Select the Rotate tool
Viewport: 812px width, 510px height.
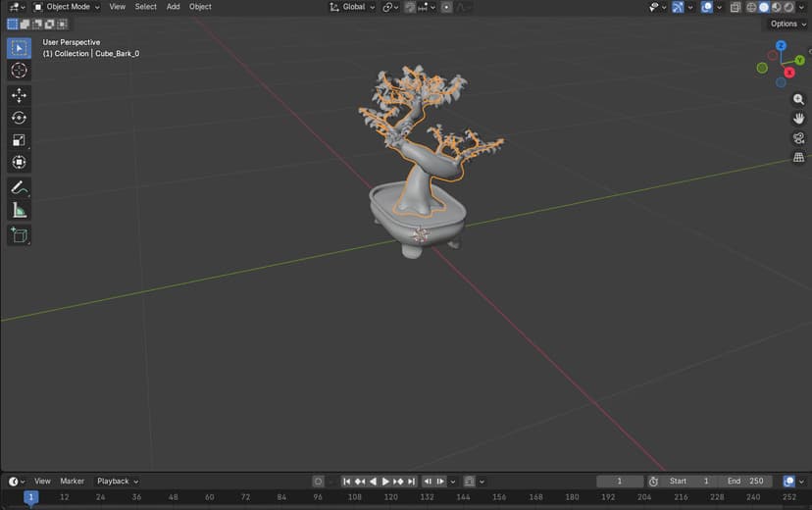(x=19, y=118)
